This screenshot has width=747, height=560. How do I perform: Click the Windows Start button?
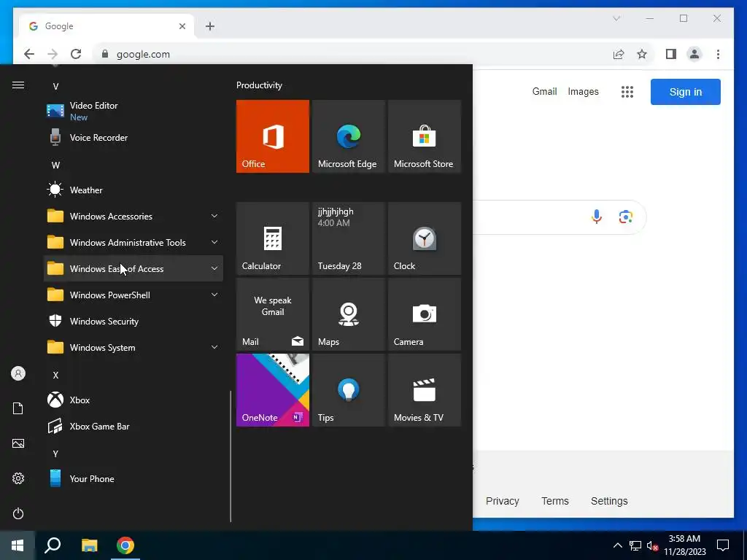tap(18, 545)
